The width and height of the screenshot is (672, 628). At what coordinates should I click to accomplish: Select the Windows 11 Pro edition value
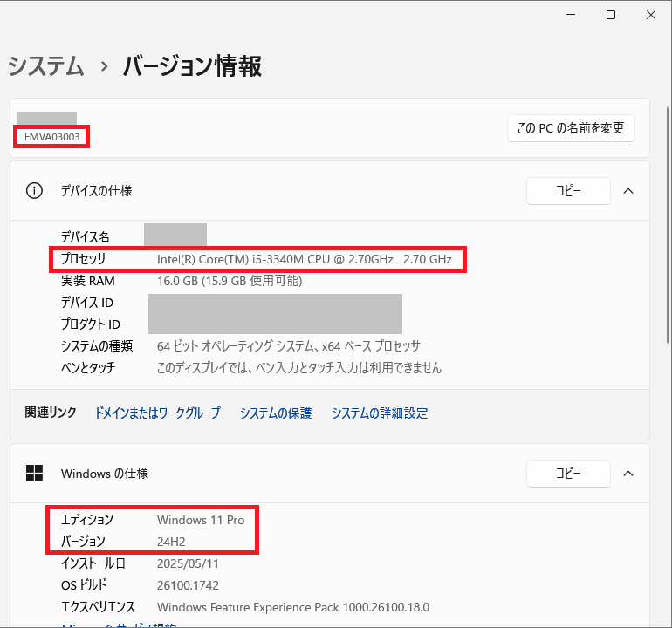[201, 520]
